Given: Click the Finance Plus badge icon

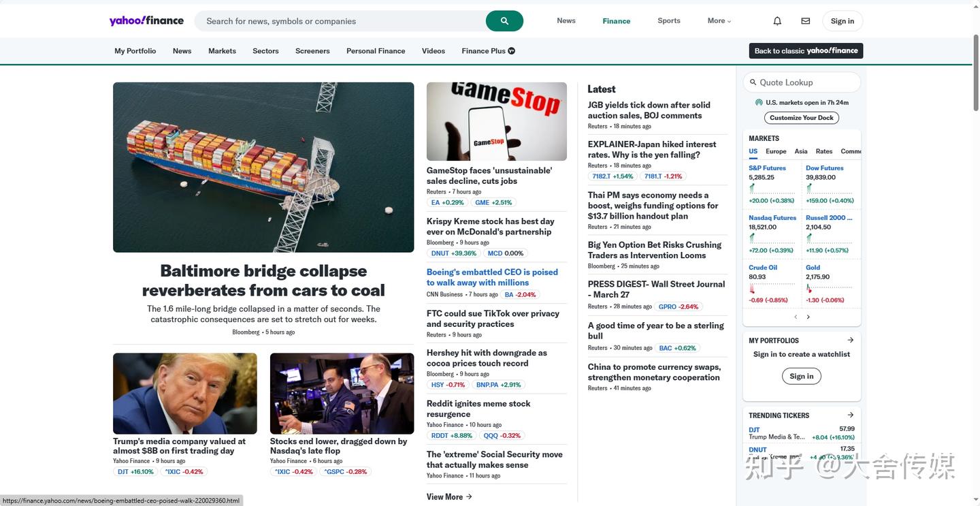Looking at the screenshot, I should click(512, 51).
